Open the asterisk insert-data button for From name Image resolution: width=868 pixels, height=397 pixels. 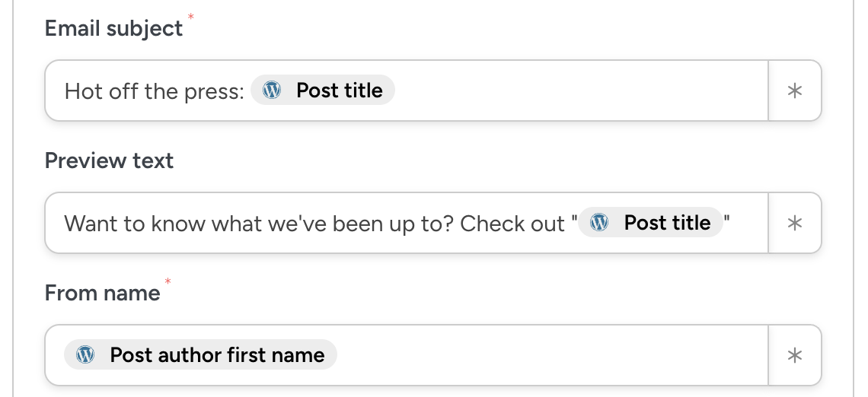click(x=795, y=355)
